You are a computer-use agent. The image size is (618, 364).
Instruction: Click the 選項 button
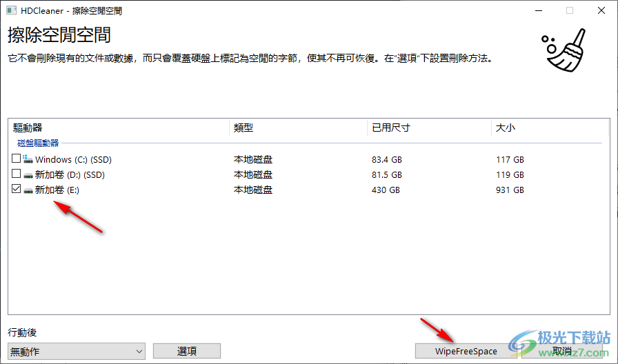coord(187,351)
